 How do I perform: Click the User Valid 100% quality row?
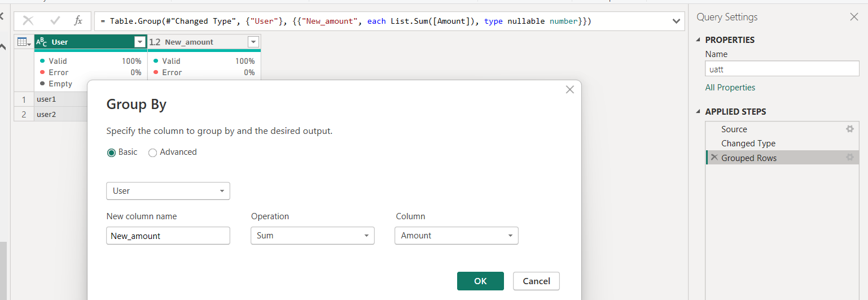pyautogui.click(x=91, y=61)
